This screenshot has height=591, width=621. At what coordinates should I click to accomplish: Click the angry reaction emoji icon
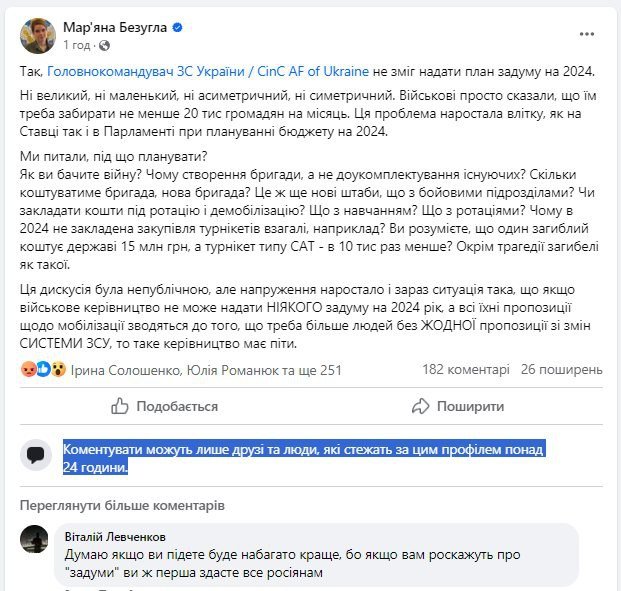pos(29,369)
